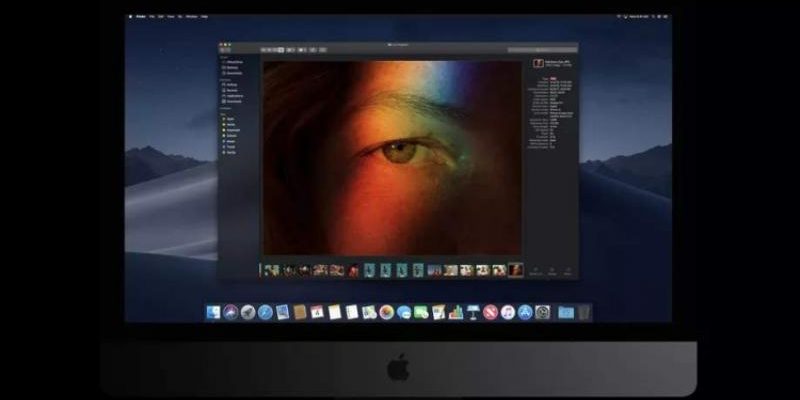Open the first Favorites sidebar item

[x=230, y=60]
